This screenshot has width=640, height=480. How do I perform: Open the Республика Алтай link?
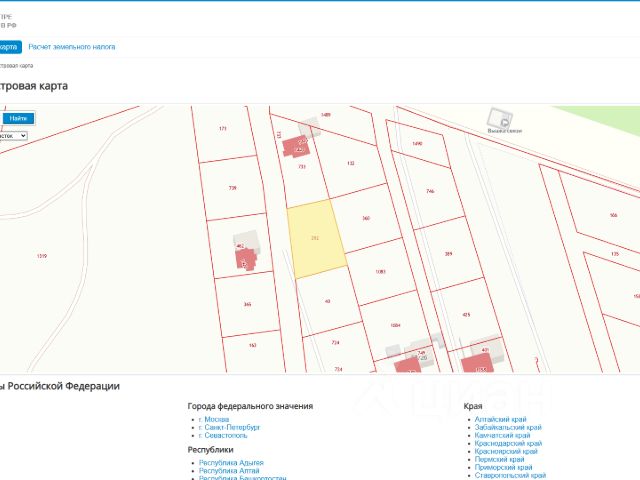coord(229,470)
